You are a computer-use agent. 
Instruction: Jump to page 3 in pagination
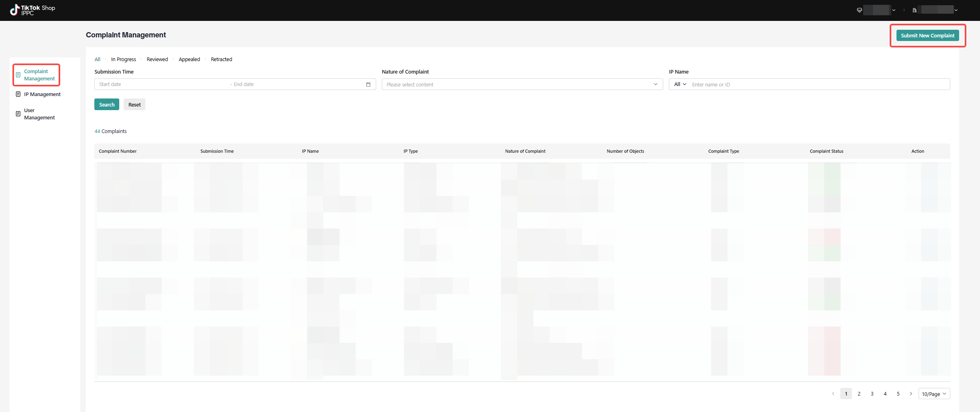[x=872, y=394]
